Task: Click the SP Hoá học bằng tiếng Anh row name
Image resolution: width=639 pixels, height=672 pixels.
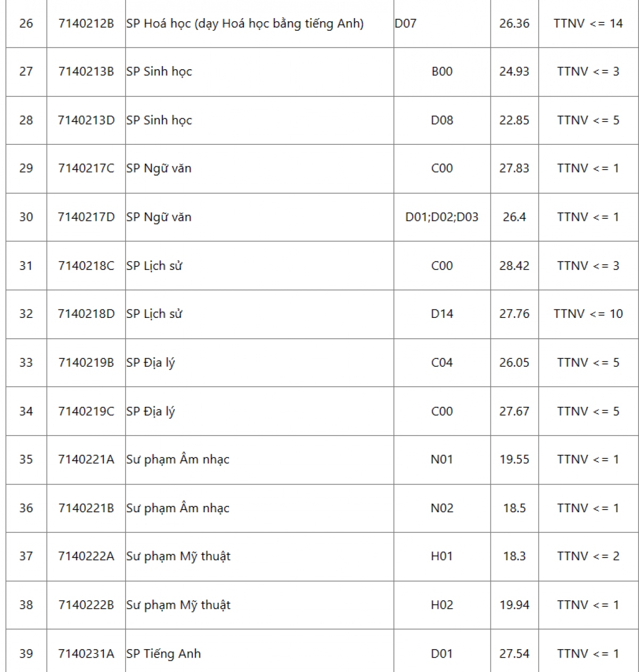Action: (x=245, y=24)
